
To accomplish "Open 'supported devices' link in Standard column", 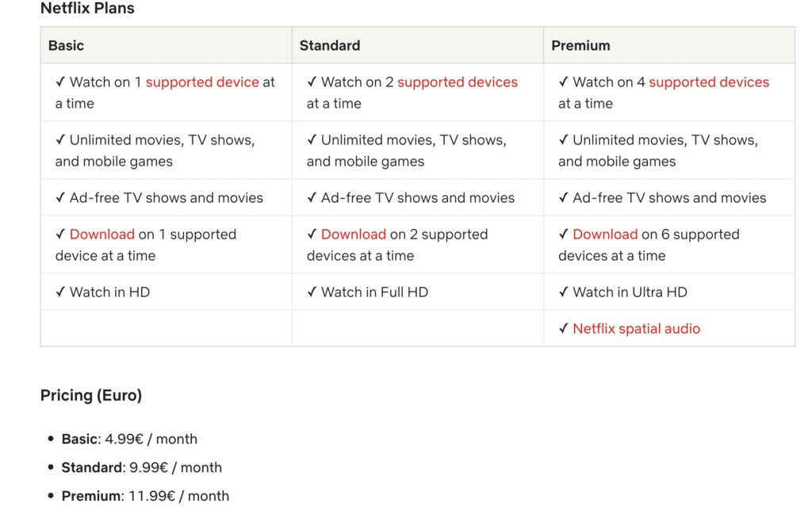I will [x=458, y=82].
